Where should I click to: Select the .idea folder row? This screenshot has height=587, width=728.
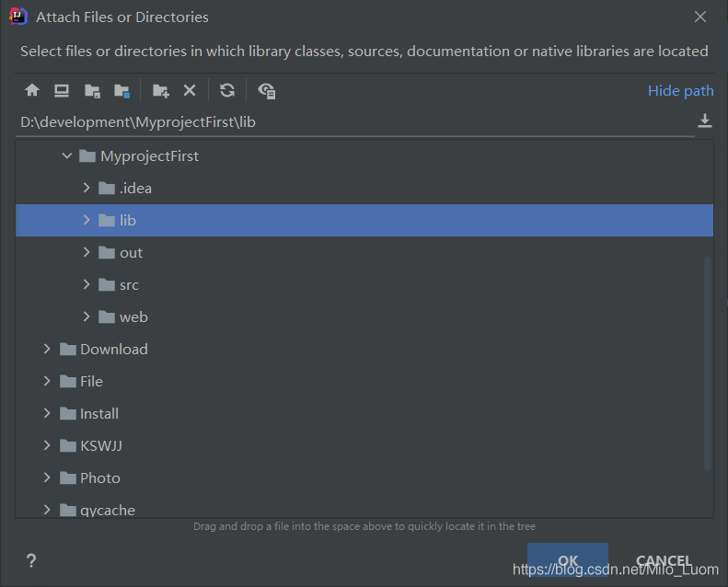364,188
